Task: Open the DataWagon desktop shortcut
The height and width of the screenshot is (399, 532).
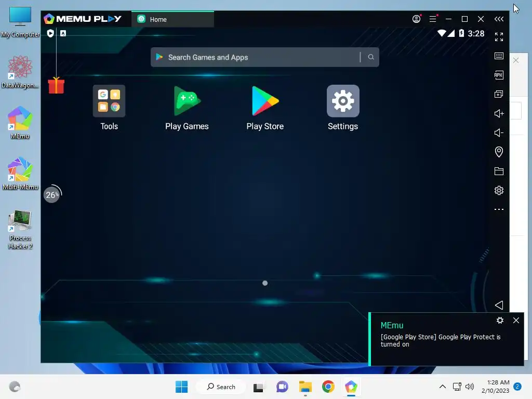Action: coord(20,72)
